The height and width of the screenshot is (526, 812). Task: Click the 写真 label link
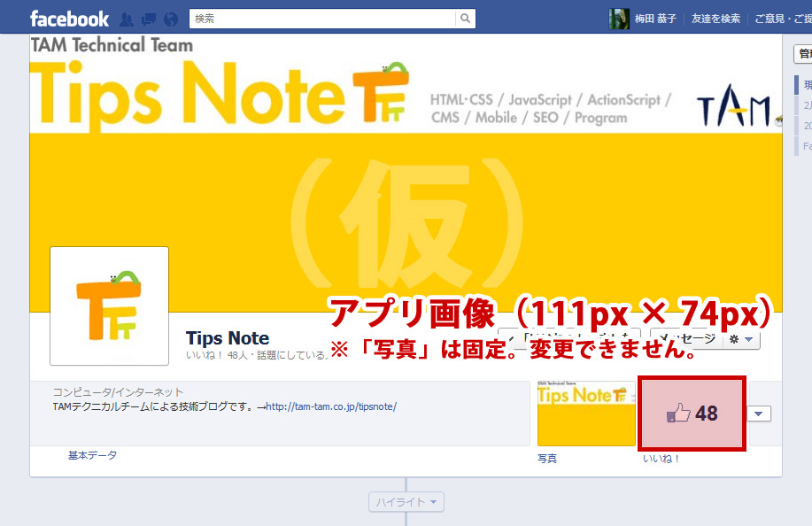547,459
